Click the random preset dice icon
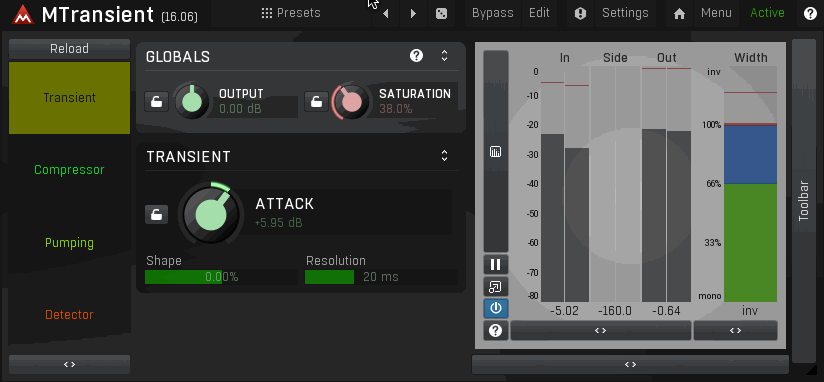This screenshot has width=824, height=382. 441,13
